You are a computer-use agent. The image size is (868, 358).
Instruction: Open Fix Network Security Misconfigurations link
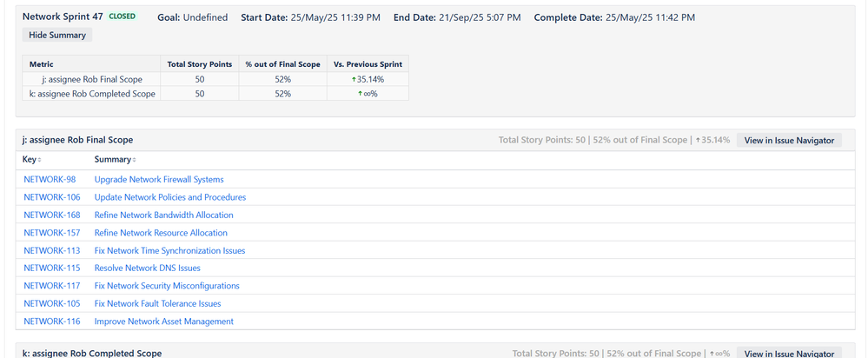click(167, 286)
